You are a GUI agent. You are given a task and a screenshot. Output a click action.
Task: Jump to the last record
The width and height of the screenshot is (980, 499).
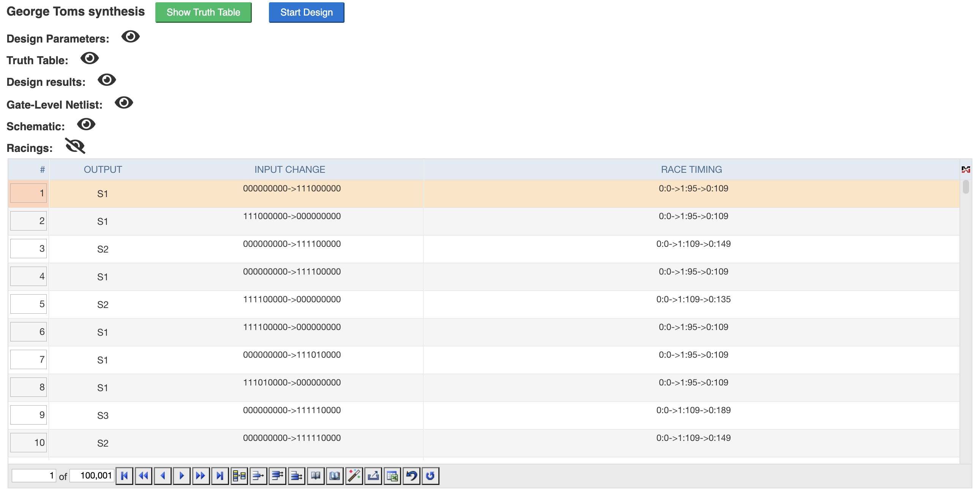point(220,476)
